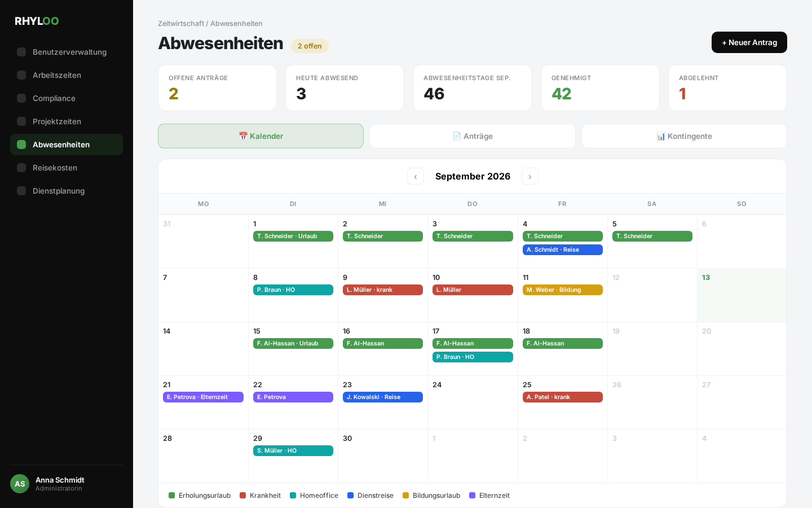Open the Abwesenheitstage Sep. stat card
This screenshot has height=508, width=812.
pos(473,88)
